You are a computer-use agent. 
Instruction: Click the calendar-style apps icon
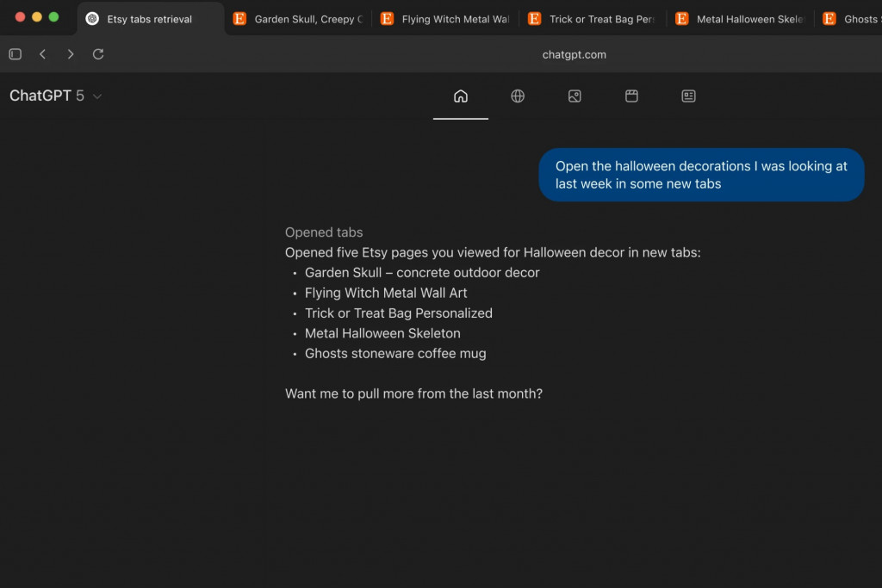631,96
